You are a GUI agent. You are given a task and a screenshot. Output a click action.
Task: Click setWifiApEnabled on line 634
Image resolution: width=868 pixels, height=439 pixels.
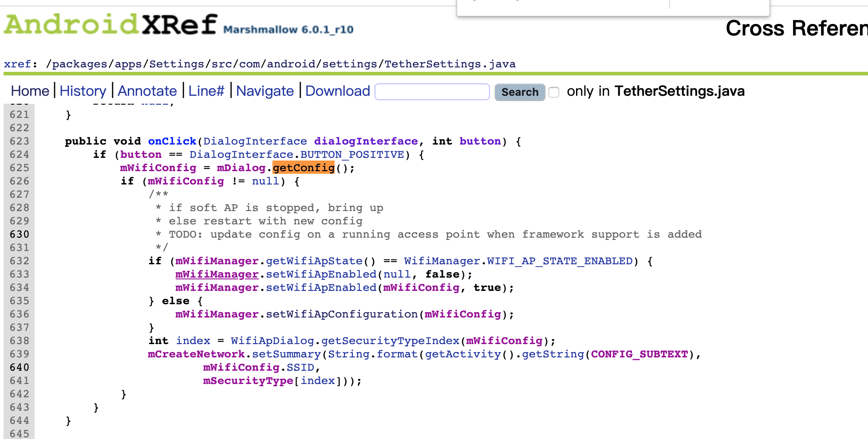point(321,287)
